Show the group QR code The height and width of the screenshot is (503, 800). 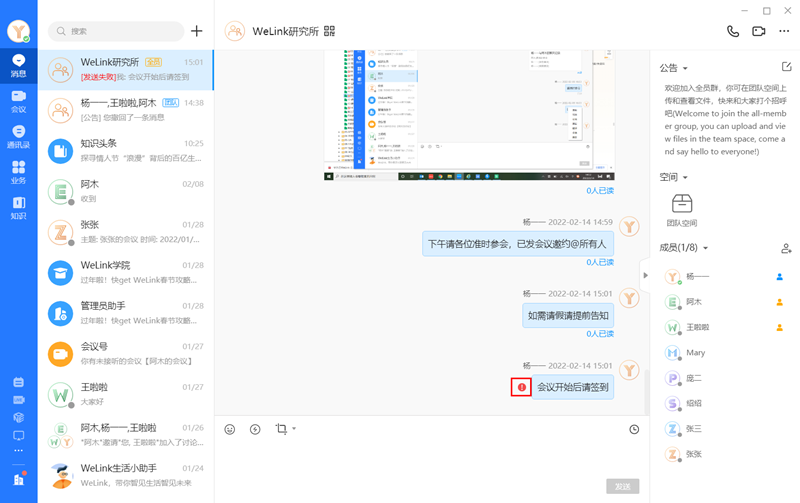(x=330, y=31)
